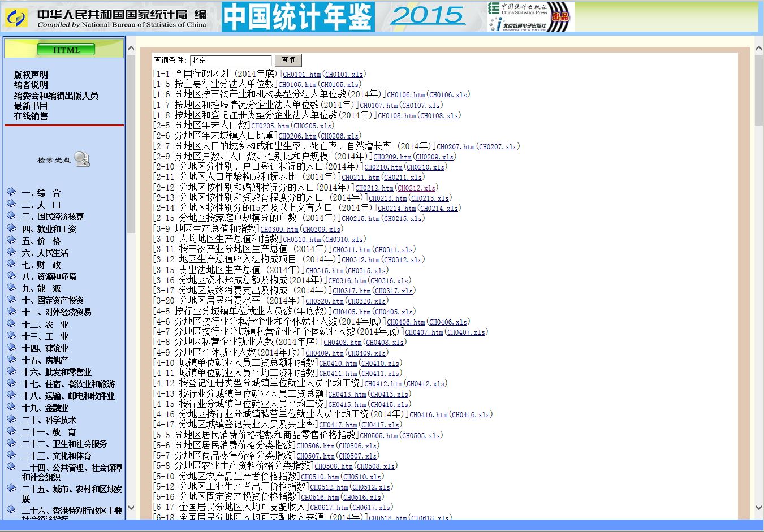This screenshot has height=532, width=764.
Task: Click the left panel scrollbar thumb
Action: [x=131, y=144]
